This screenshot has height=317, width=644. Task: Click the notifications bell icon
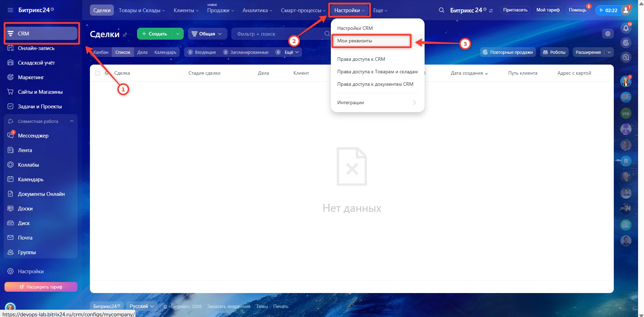click(626, 28)
